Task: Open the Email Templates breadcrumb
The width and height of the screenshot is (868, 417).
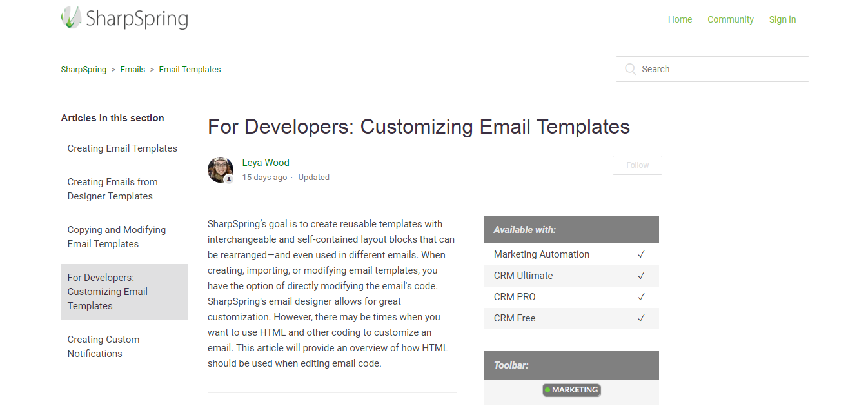Action: 190,70
